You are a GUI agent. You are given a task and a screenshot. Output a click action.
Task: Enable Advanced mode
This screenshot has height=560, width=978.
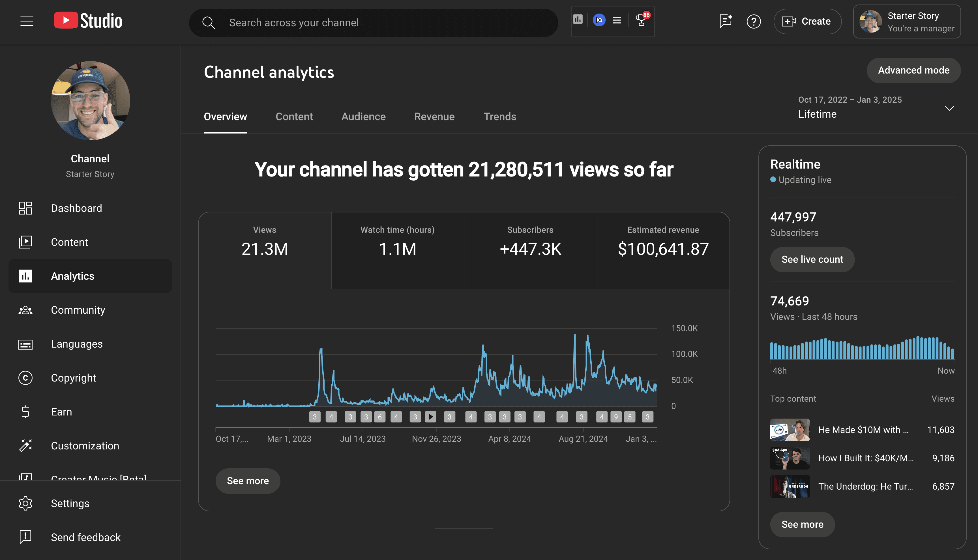click(x=913, y=70)
